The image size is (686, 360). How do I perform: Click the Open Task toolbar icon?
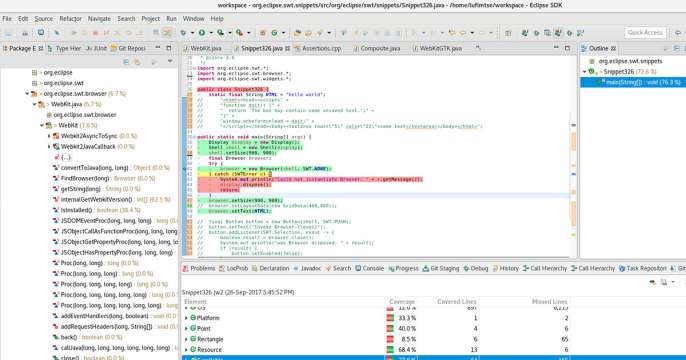(308, 33)
